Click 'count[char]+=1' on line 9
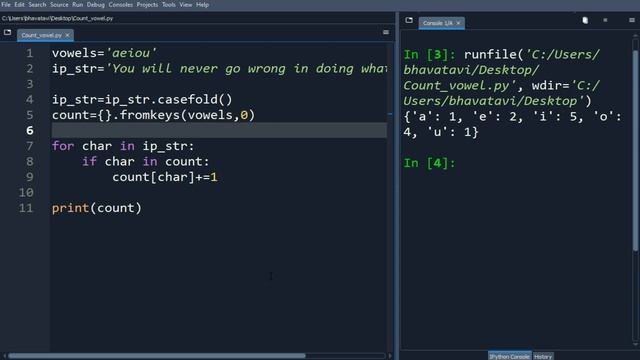Screen dimensions: 640x360 click(x=165, y=177)
